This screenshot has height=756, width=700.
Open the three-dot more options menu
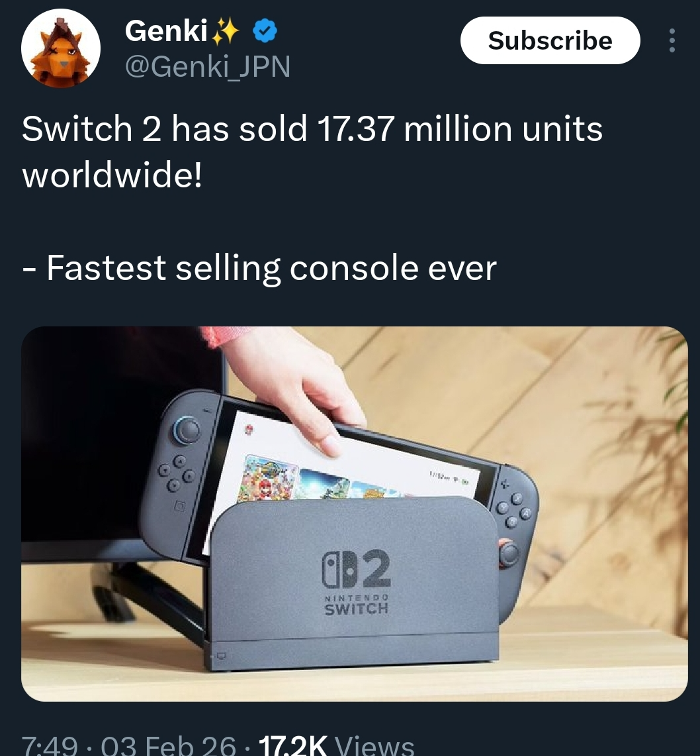click(x=672, y=40)
